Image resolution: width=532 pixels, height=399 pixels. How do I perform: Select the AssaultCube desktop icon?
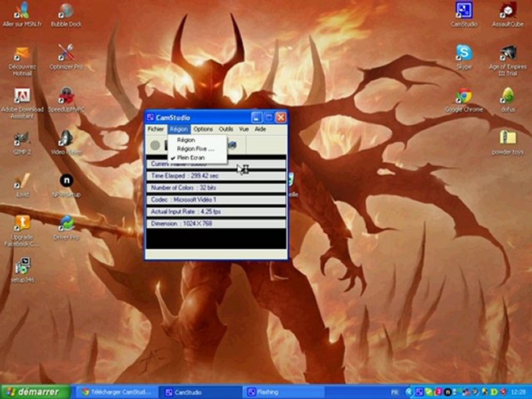[x=508, y=14]
